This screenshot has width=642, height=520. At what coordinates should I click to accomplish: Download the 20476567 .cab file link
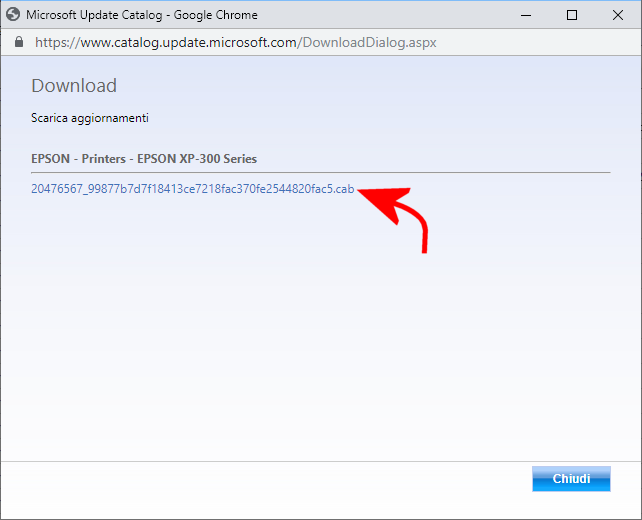(x=192, y=189)
